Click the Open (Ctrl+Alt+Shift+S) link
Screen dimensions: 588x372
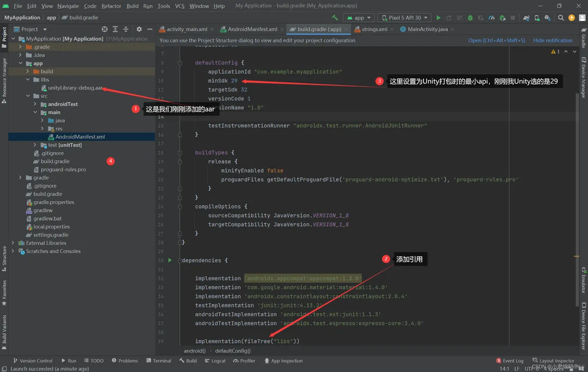click(497, 40)
